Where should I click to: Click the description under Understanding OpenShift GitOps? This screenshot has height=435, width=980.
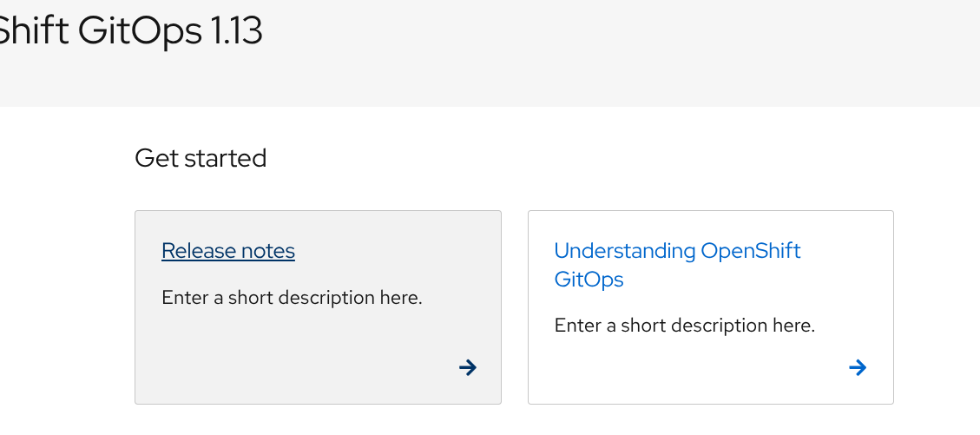click(684, 326)
